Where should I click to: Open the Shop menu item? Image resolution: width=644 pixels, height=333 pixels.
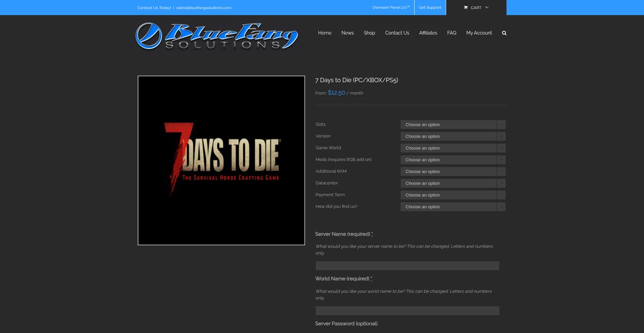tap(369, 33)
